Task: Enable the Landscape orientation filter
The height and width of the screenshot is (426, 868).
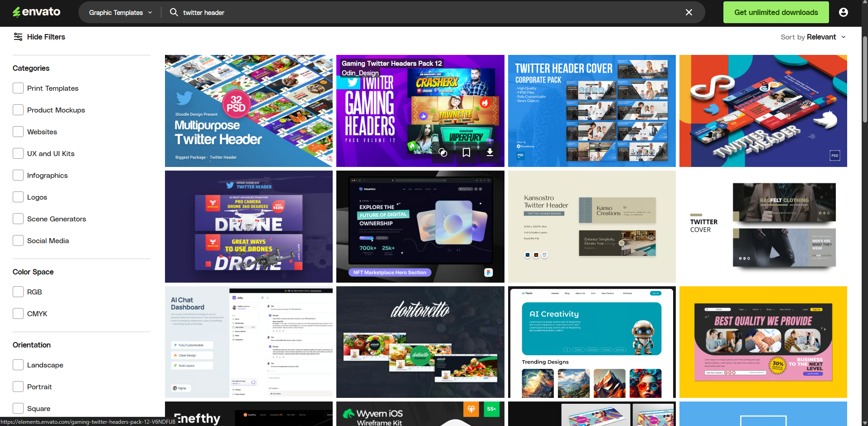Action: 18,364
